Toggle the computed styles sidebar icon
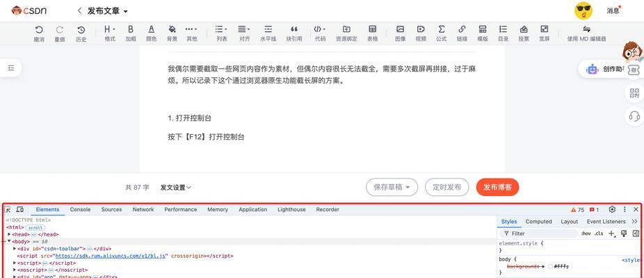Viewport: 644px width, 278px height. 636,234
